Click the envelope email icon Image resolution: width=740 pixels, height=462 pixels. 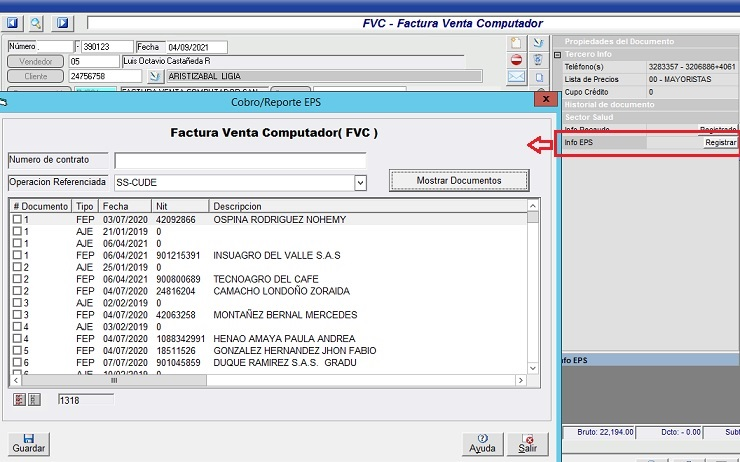(516, 77)
